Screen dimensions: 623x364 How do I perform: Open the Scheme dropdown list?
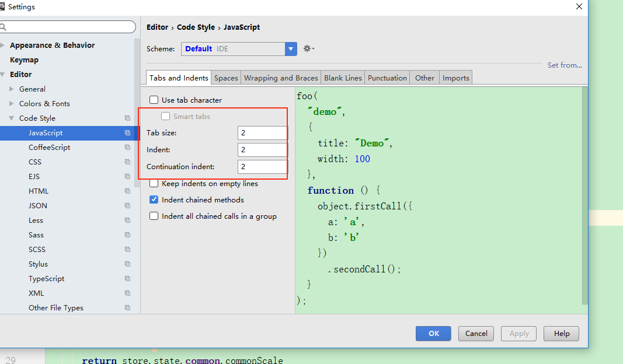click(291, 49)
